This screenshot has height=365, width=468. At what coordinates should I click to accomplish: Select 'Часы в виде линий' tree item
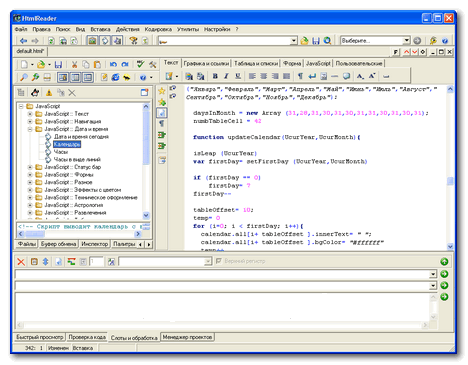pyautogui.click(x=77, y=159)
